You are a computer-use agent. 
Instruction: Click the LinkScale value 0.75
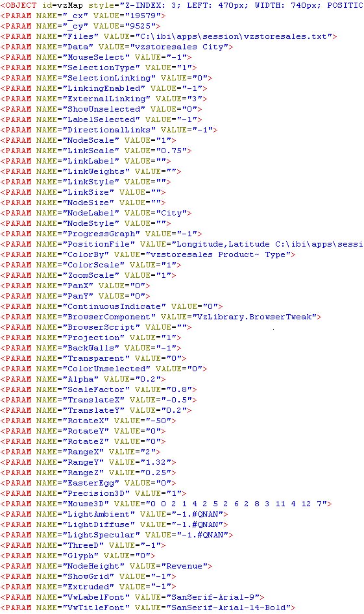pos(171,151)
